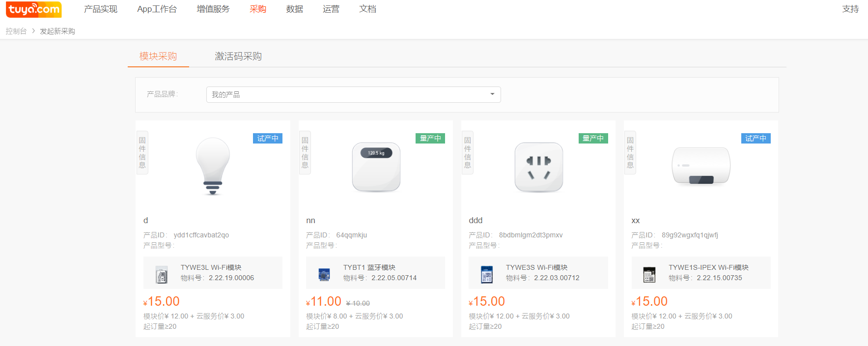Click the TYWE3S Wi-Fi module chip icon

487,274
